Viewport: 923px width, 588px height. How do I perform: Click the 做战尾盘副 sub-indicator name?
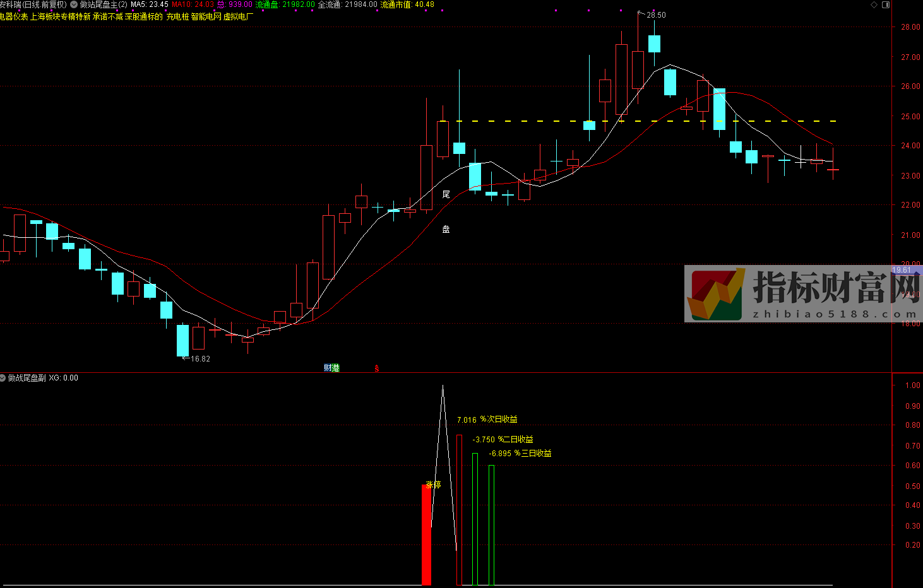coord(27,378)
